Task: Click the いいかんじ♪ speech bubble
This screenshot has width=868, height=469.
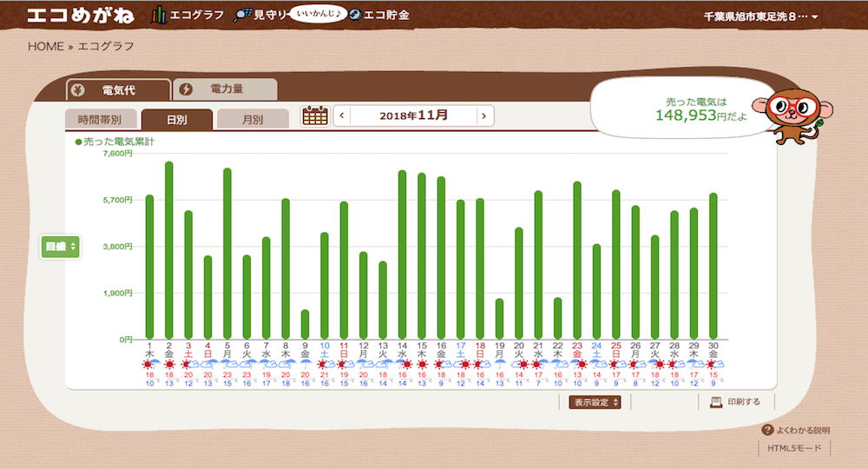Action: (318, 13)
